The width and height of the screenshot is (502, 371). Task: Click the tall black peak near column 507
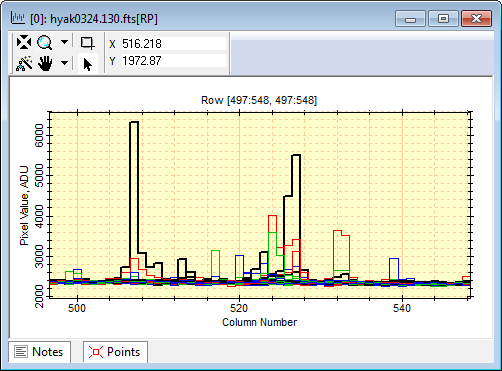(134, 188)
